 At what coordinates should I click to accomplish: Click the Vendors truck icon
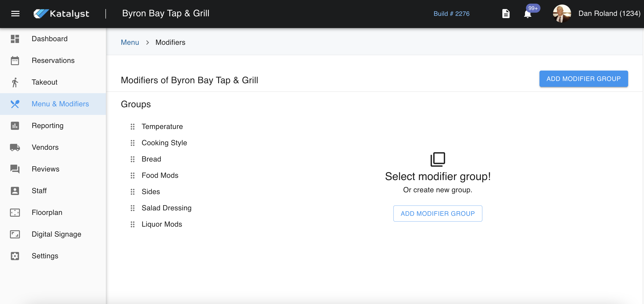pyautogui.click(x=15, y=147)
